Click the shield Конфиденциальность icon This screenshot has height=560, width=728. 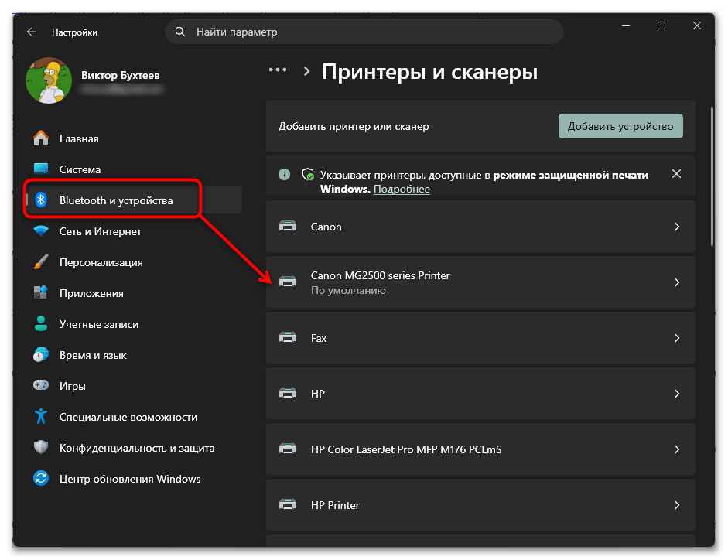coord(41,448)
